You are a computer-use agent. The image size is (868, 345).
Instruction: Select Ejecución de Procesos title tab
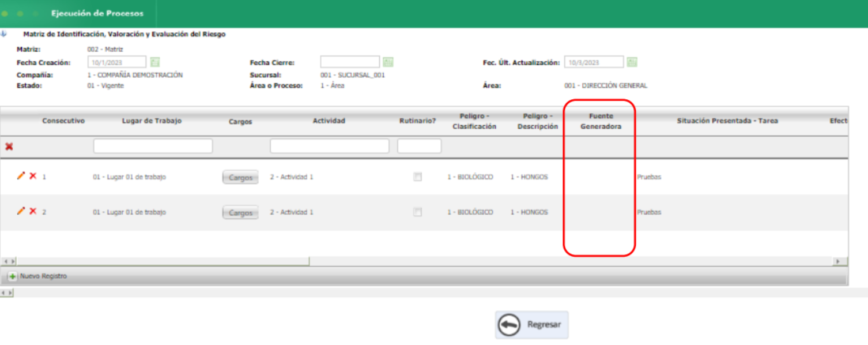[x=97, y=13]
